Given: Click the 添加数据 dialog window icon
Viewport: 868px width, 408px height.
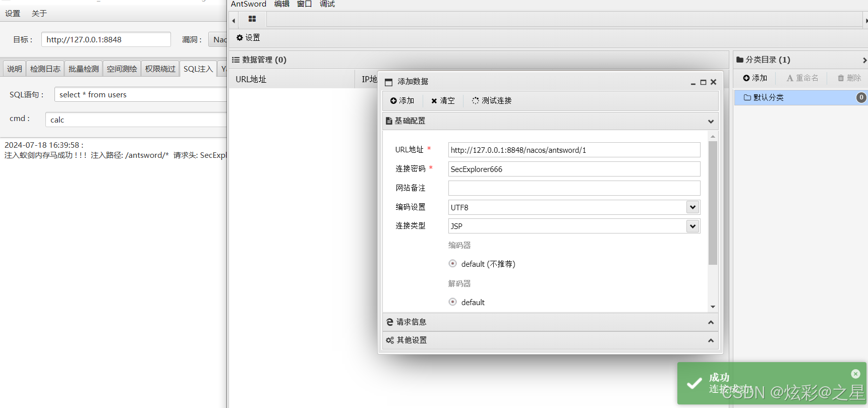Looking at the screenshot, I should point(389,82).
